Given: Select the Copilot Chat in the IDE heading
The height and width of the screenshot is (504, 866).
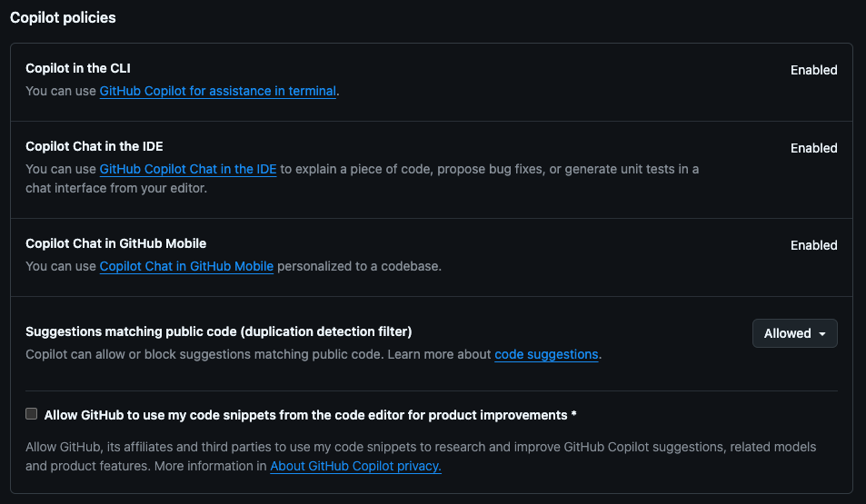Looking at the screenshot, I should point(94,147).
